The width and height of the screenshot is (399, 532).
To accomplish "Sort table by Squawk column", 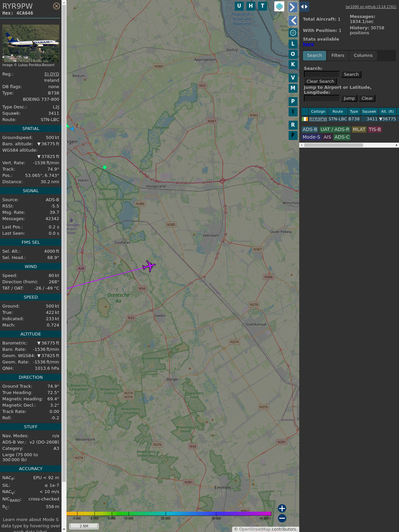I will (369, 111).
